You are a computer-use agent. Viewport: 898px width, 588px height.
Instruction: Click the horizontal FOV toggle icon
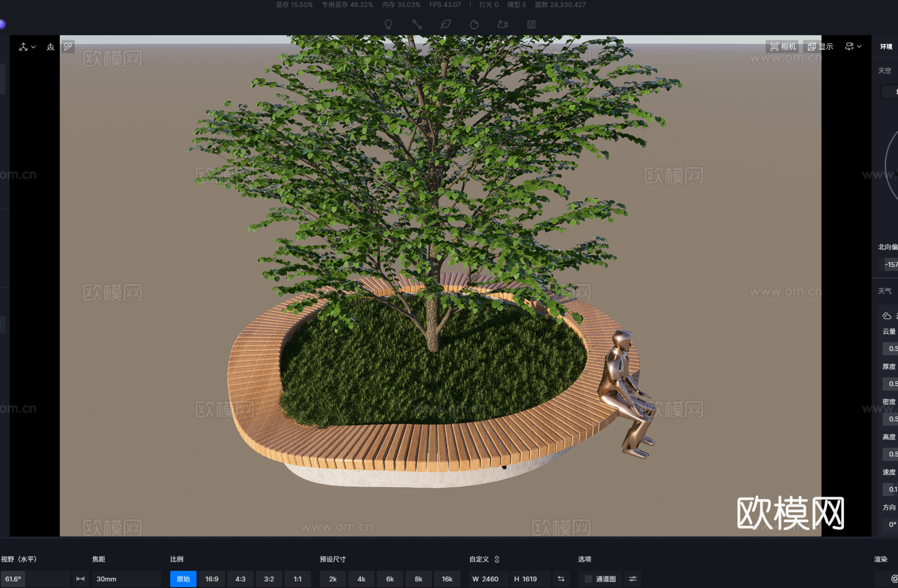[x=80, y=579]
